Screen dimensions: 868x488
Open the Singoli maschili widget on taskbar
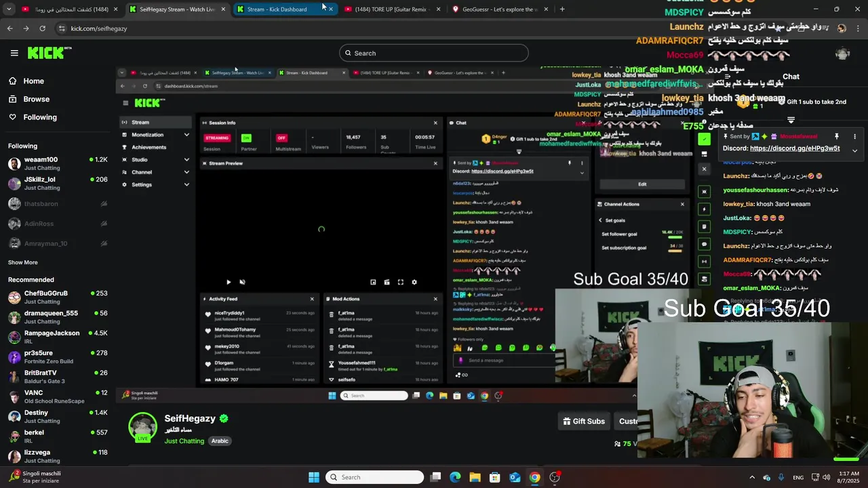click(35, 477)
